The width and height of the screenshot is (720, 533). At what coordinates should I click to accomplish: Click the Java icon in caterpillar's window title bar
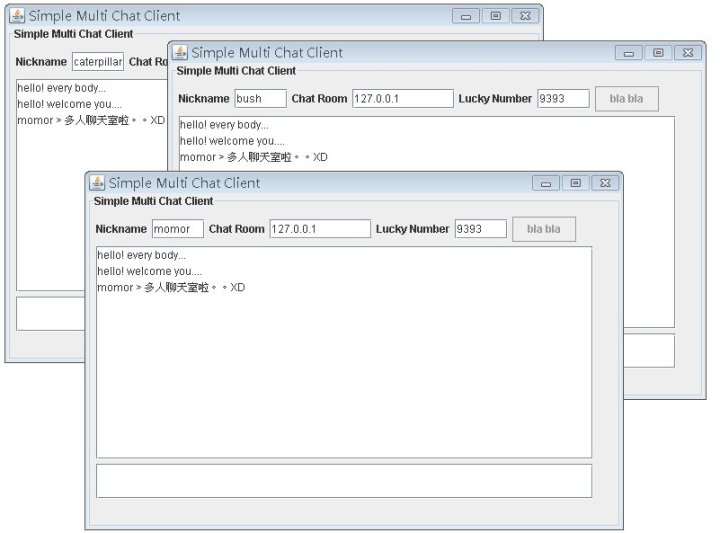coord(17,16)
